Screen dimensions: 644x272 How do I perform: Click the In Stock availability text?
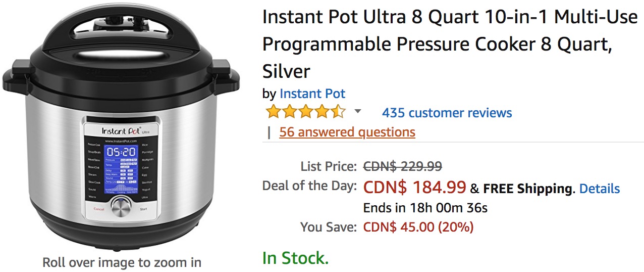[x=295, y=258]
